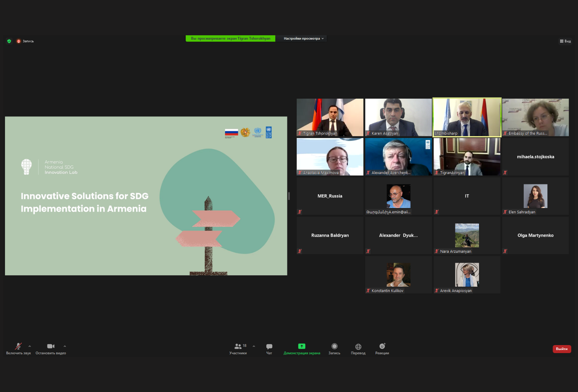Open the Чат chat panel
The image size is (578, 392).
269,347
